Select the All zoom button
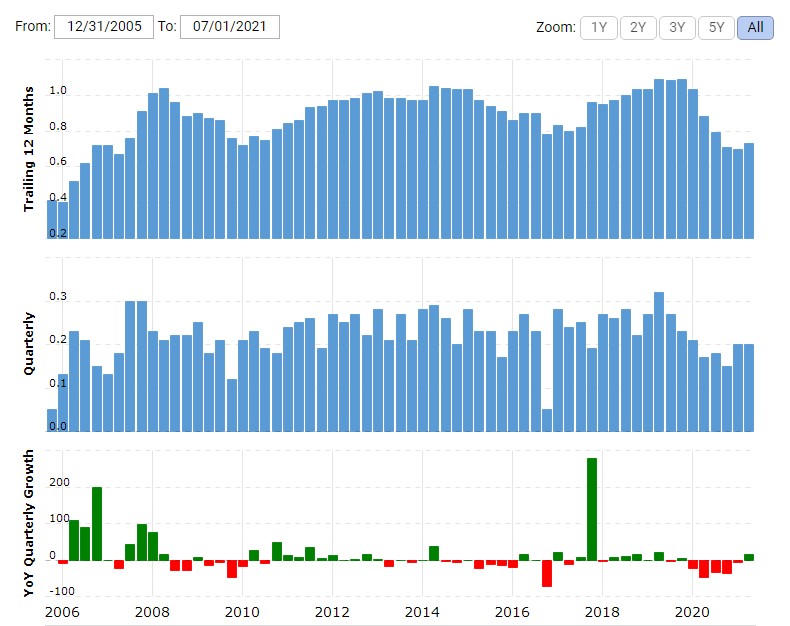The width and height of the screenshot is (790, 626). 755,28
